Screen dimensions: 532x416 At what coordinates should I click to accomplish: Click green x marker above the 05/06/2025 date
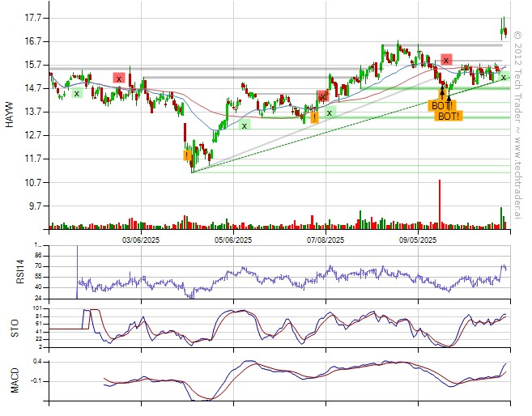(x=245, y=125)
